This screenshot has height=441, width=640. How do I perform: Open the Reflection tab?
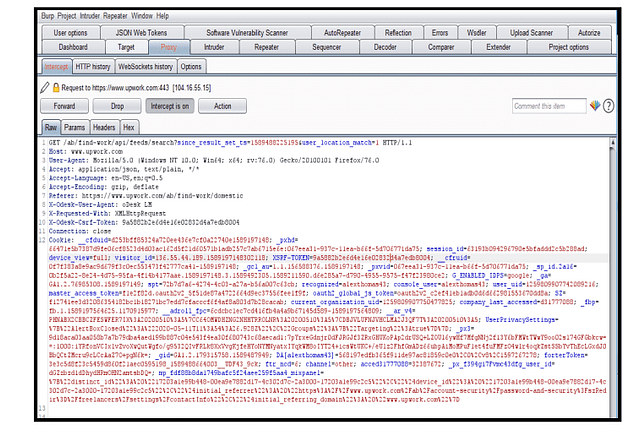pyautogui.click(x=398, y=33)
